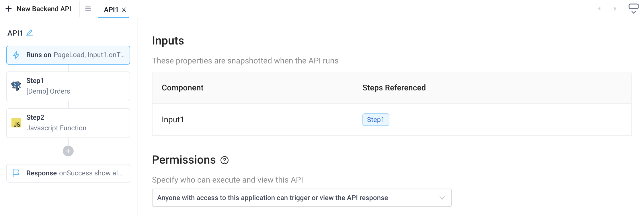Image resolution: width=644 pixels, height=217 pixels.
Task: Open the Response onSuccess block
Action: [68, 173]
